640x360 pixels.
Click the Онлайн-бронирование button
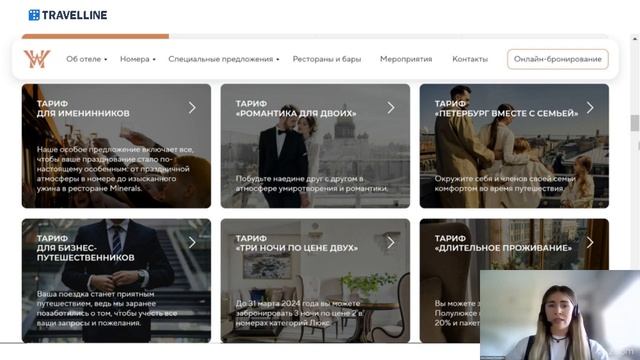coord(558,59)
